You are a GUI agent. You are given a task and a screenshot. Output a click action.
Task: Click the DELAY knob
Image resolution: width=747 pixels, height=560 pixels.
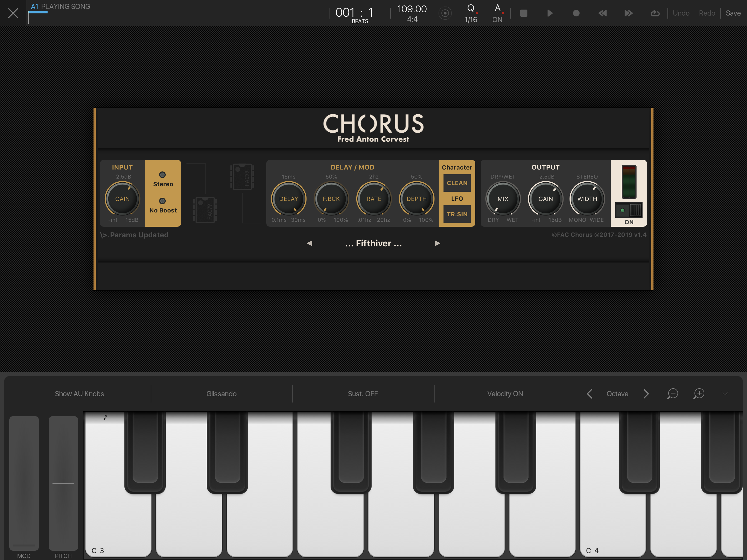[288, 199]
